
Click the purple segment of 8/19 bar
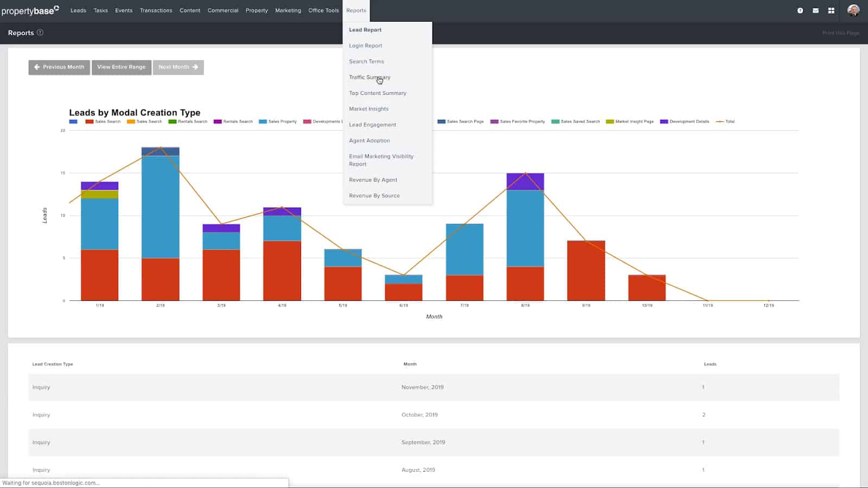tap(525, 182)
